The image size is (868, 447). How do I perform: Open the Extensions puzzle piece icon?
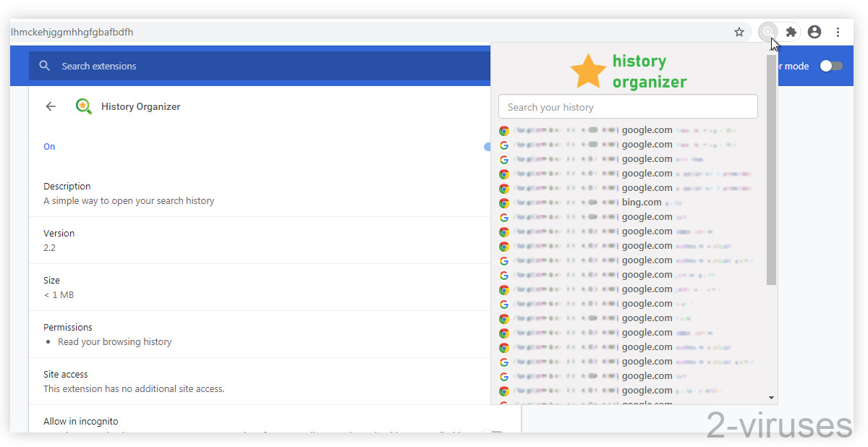coord(791,32)
